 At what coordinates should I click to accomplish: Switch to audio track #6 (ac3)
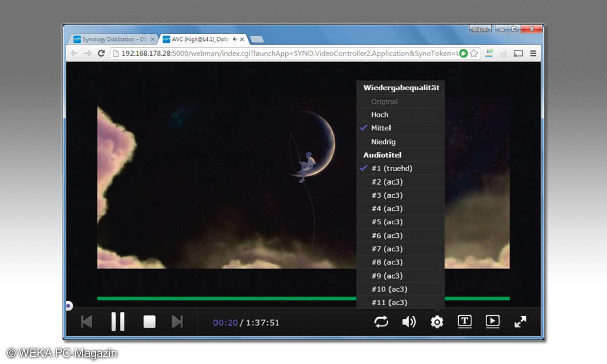coord(401,235)
